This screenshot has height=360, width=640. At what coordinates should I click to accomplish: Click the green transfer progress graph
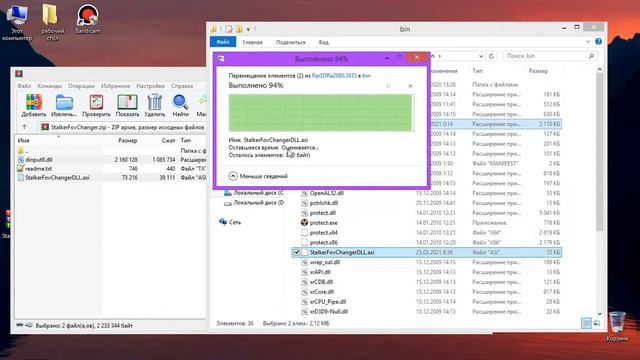tap(321, 113)
